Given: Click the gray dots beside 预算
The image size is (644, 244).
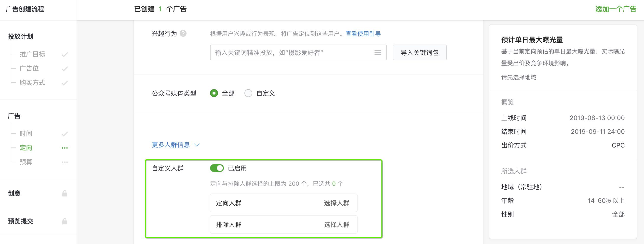Looking at the screenshot, I should pyautogui.click(x=65, y=162).
